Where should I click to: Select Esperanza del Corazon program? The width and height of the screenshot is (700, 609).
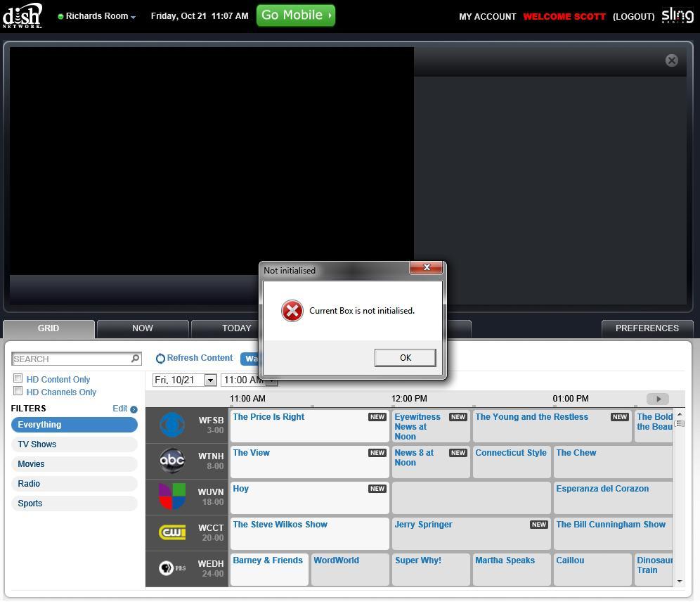613,497
